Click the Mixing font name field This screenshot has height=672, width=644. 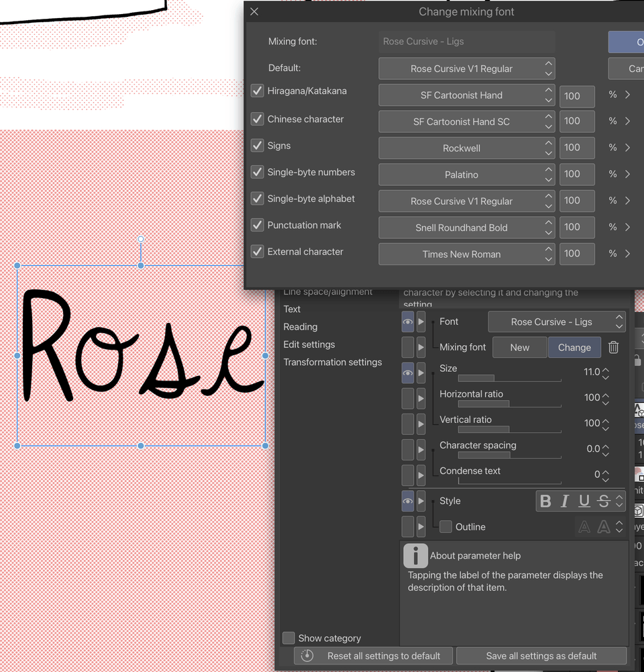[466, 41]
